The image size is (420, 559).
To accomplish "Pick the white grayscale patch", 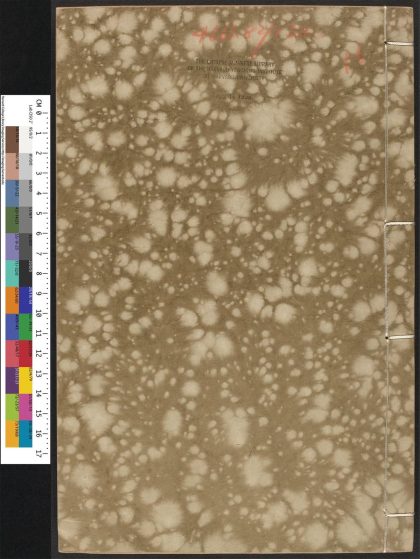I will [25, 139].
